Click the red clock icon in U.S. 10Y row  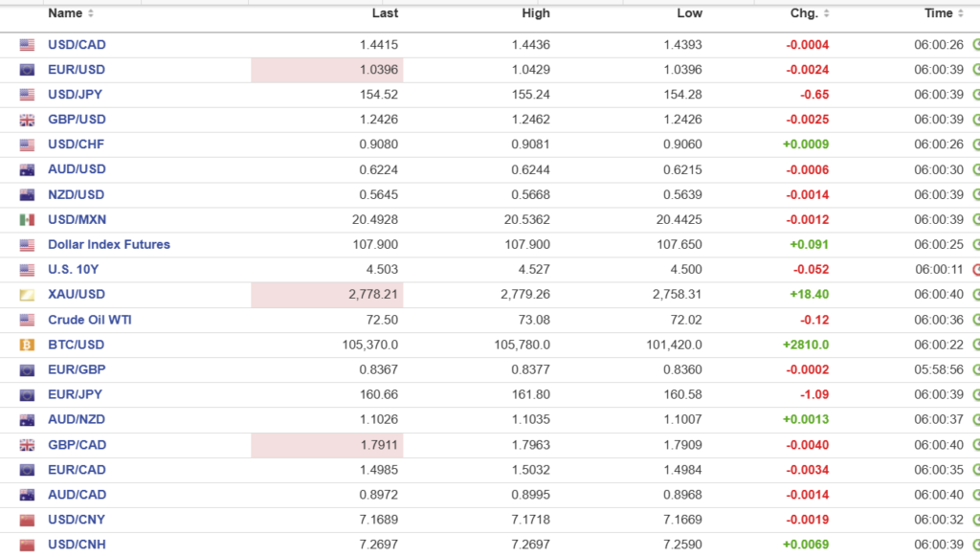click(x=976, y=270)
